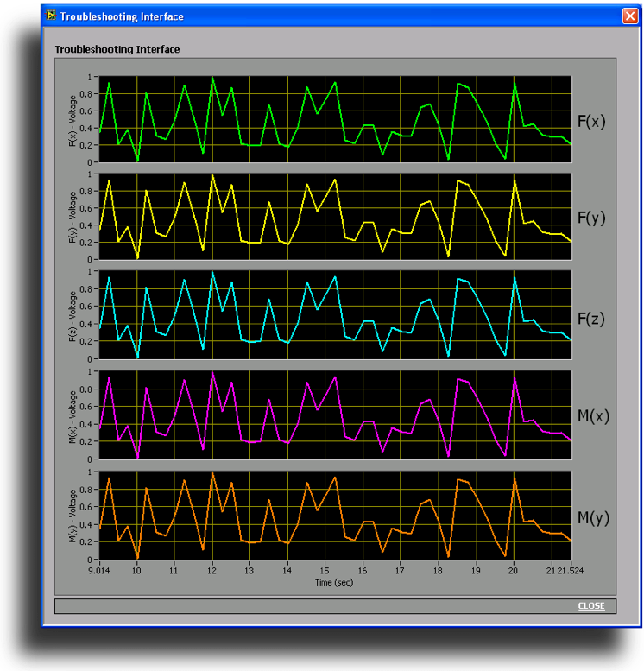Click the empty status bar left of CLOSE
This screenshot has height=671, width=644.
coord(311,606)
